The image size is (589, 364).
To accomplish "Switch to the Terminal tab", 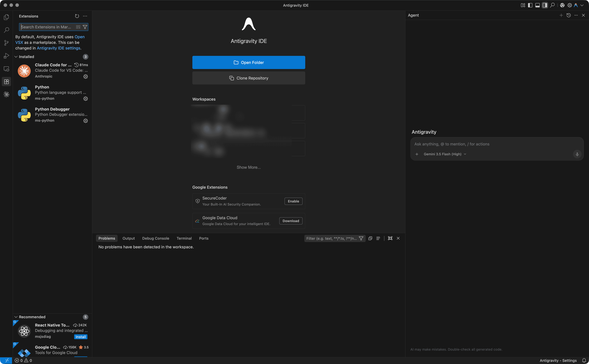I will pyautogui.click(x=184, y=238).
